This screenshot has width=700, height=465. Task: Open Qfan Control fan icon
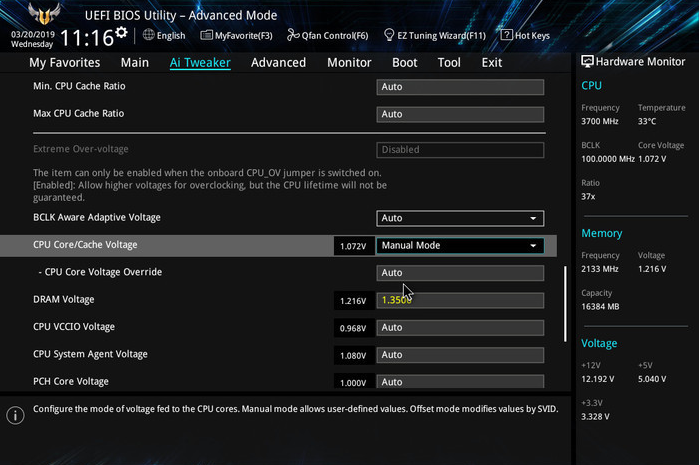[293, 35]
